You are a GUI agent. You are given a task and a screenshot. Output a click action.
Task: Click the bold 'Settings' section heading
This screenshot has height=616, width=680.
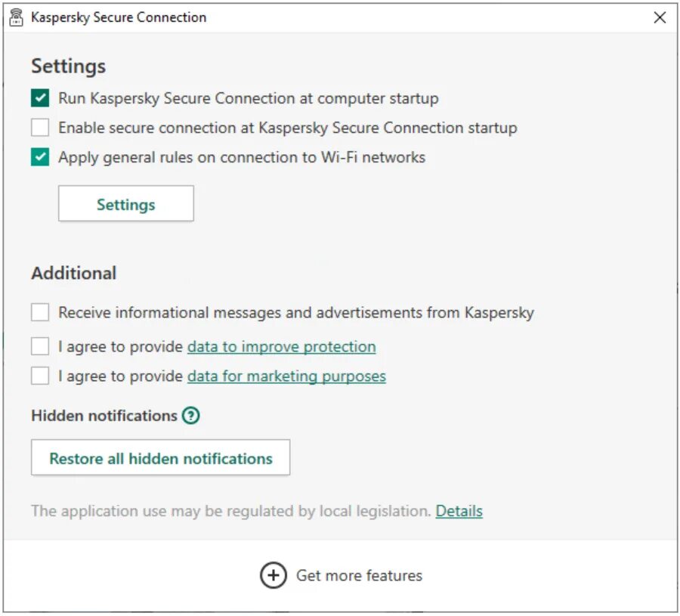coord(68,66)
